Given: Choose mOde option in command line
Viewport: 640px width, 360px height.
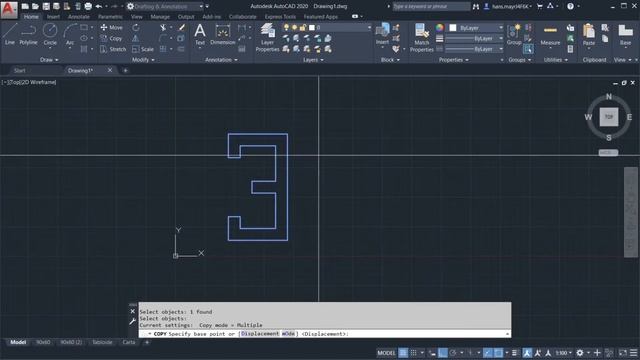Looking at the screenshot, I should (x=288, y=333).
